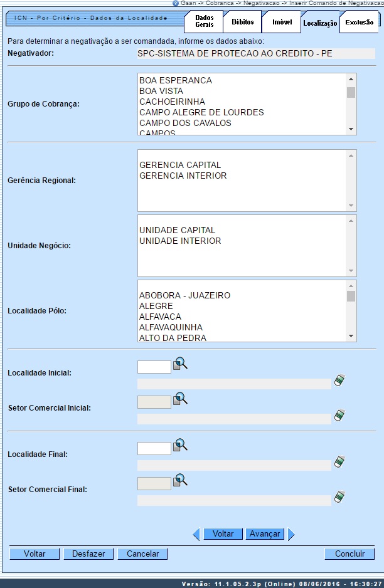
Task: Click search icon next to Setor Comercial Inicial
Action: 181,399
